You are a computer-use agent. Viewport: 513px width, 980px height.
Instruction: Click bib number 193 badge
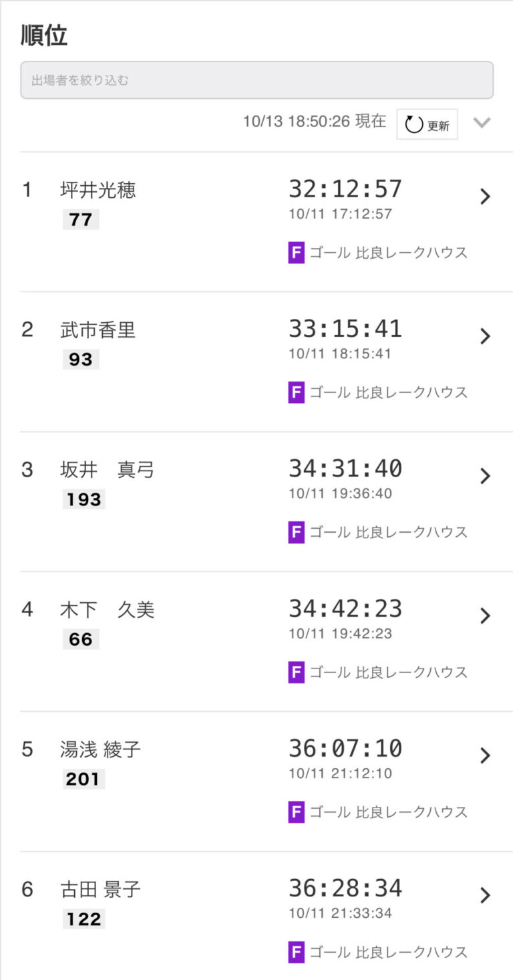pyautogui.click(x=83, y=499)
